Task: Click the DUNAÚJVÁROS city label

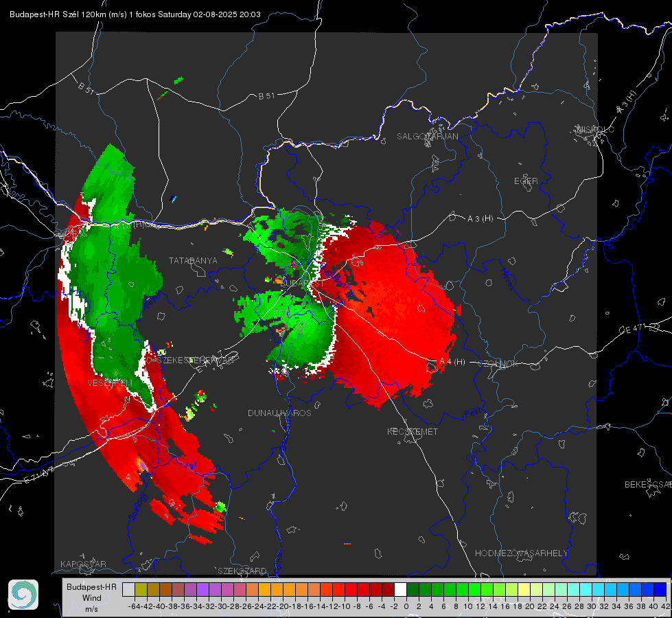Action: 279,413
